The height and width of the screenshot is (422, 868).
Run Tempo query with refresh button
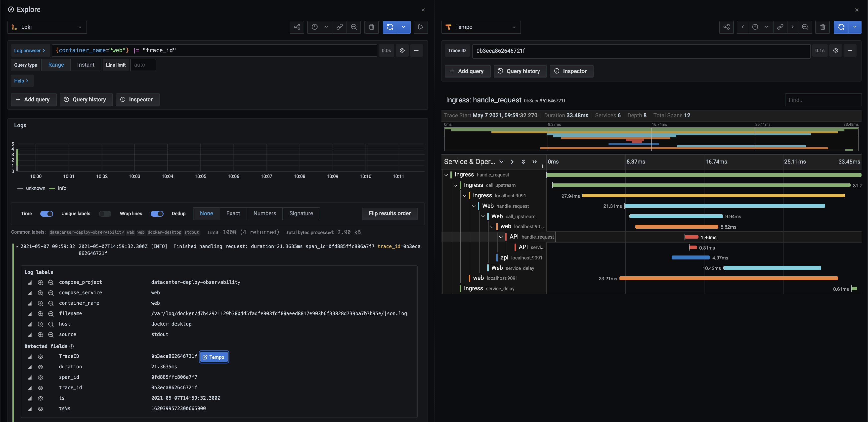click(841, 27)
